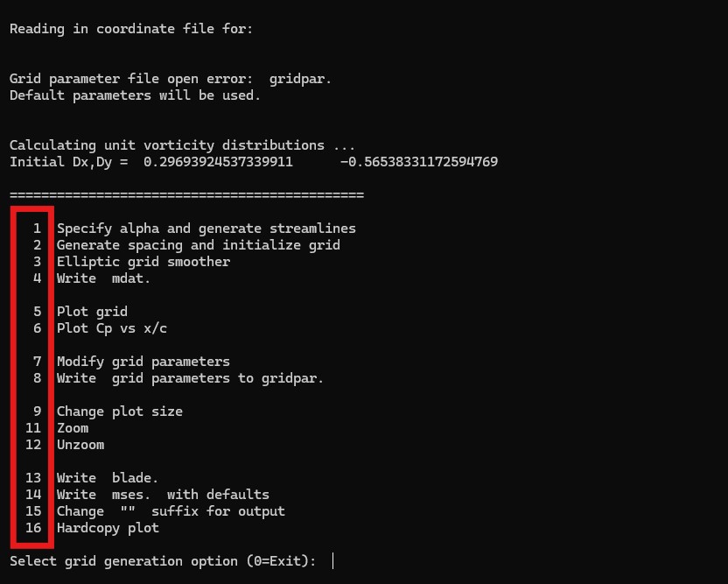
Task: Click on 'Plot grid' option text
Action: (x=92, y=312)
